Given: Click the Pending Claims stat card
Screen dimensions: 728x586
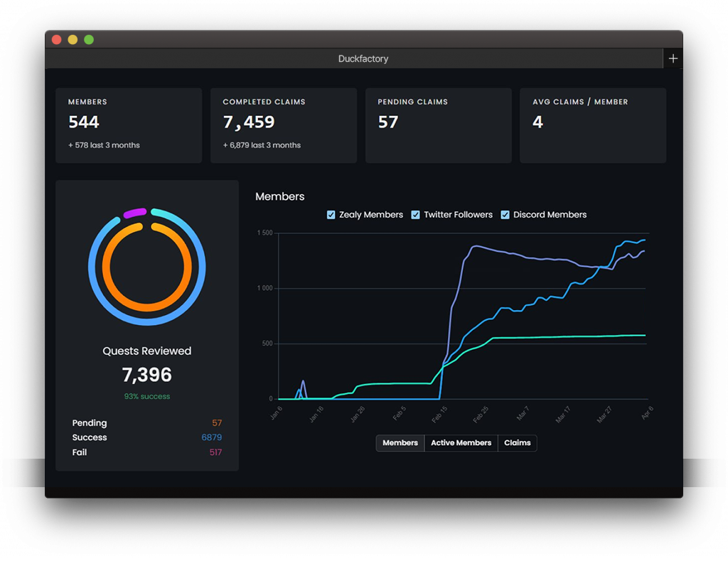Looking at the screenshot, I should click(x=438, y=126).
